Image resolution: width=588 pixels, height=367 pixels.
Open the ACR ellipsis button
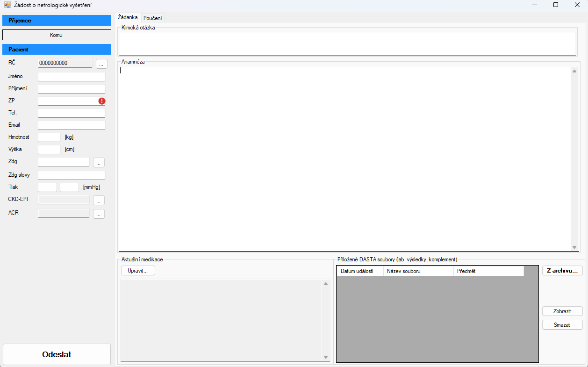point(99,214)
